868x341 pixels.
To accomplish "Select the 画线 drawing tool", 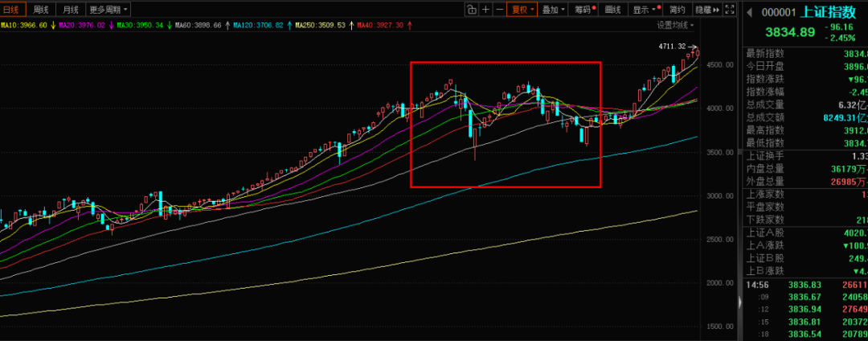I will (612, 10).
